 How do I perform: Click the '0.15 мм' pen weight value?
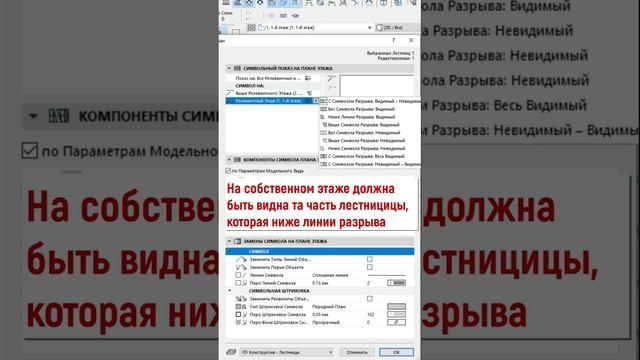pos(320,283)
